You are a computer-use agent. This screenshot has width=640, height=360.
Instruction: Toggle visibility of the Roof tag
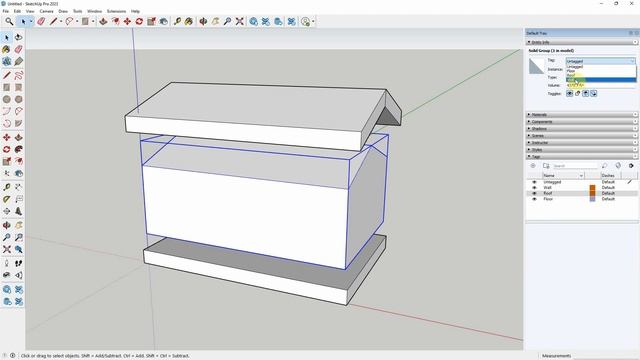(534, 193)
